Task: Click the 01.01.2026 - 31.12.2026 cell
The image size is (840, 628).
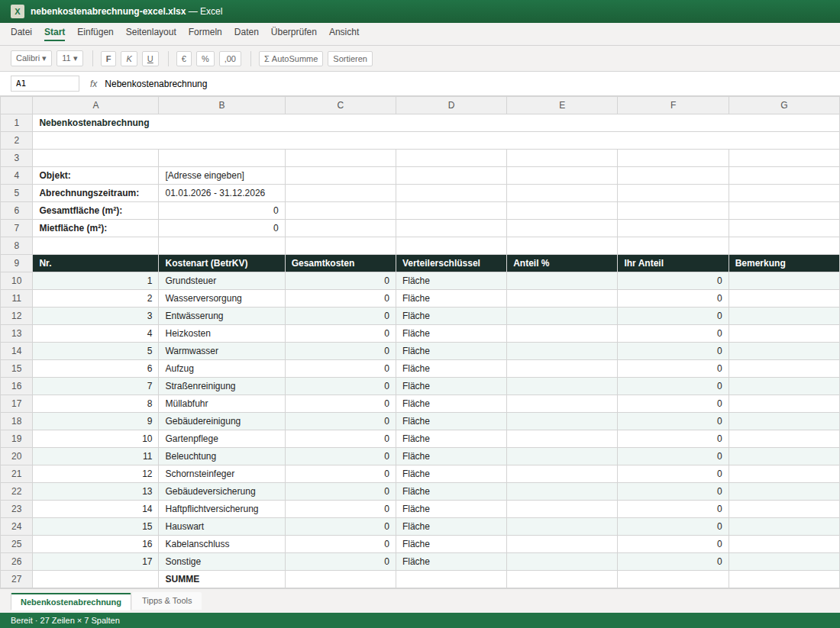Action: (221, 193)
